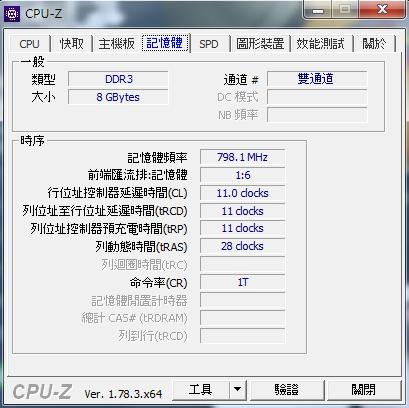The height and width of the screenshot is (408, 409).
Task: Click the 行位址控制器延遲時間(CL) label
Action: coord(117,193)
